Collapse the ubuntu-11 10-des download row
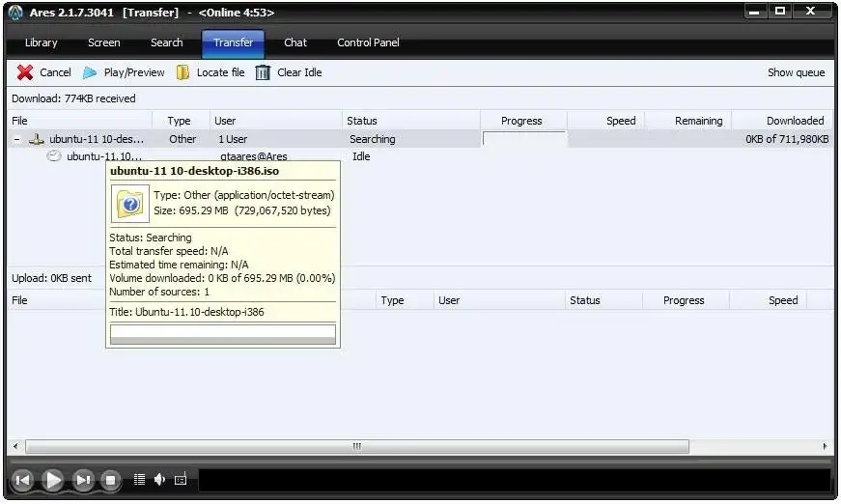Image resolution: width=841 pixels, height=504 pixels. point(16,139)
